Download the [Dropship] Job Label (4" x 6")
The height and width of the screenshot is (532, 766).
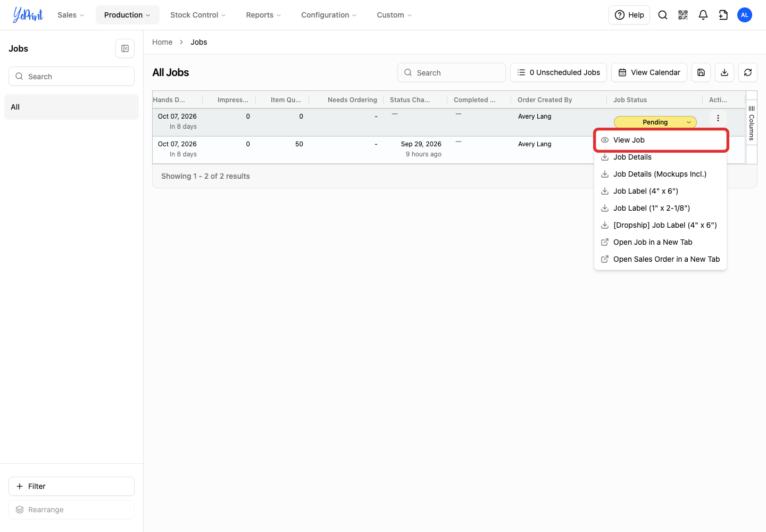tap(660, 225)
